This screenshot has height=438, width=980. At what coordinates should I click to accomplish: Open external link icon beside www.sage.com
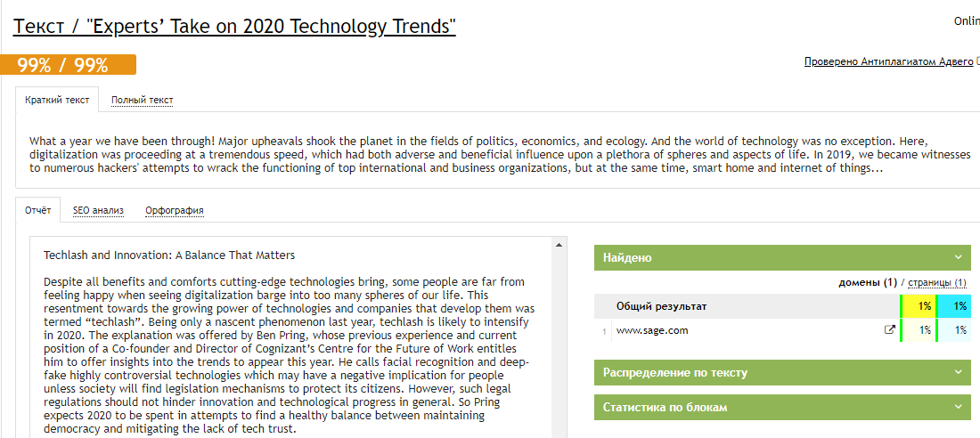click(x=889, y=330)
